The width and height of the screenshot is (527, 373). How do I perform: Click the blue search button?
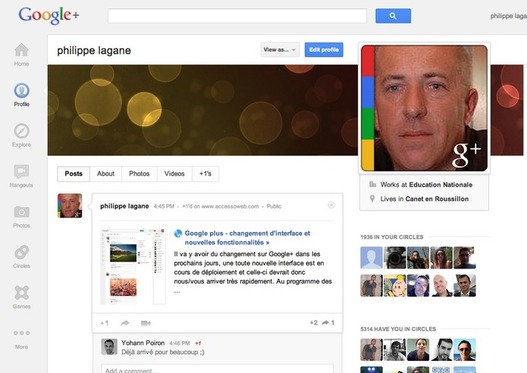click(x=393, y=16)
